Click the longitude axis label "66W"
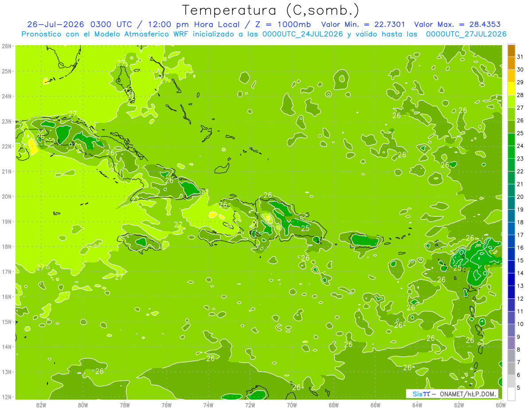This screenshot has width=532, height=411. 376,405
